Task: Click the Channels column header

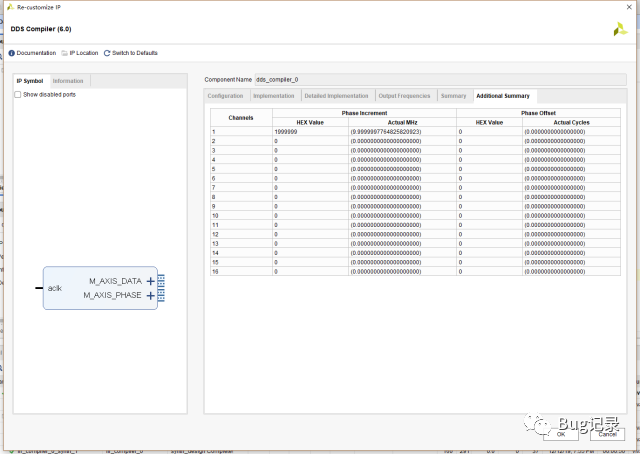Action: [x=241, y=118]
